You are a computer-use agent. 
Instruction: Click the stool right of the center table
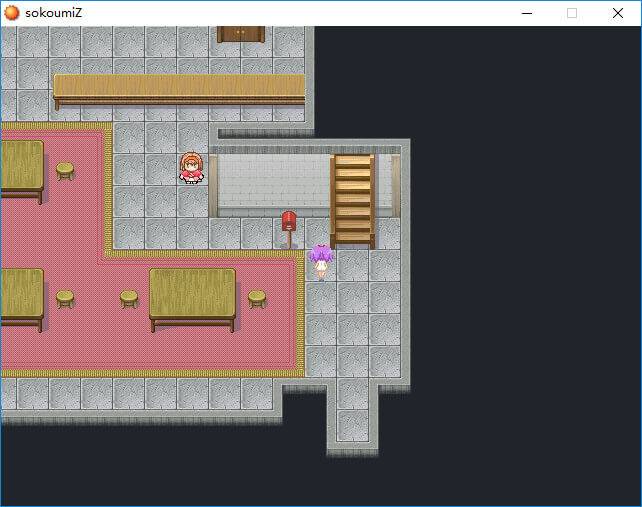coord(257,298)
